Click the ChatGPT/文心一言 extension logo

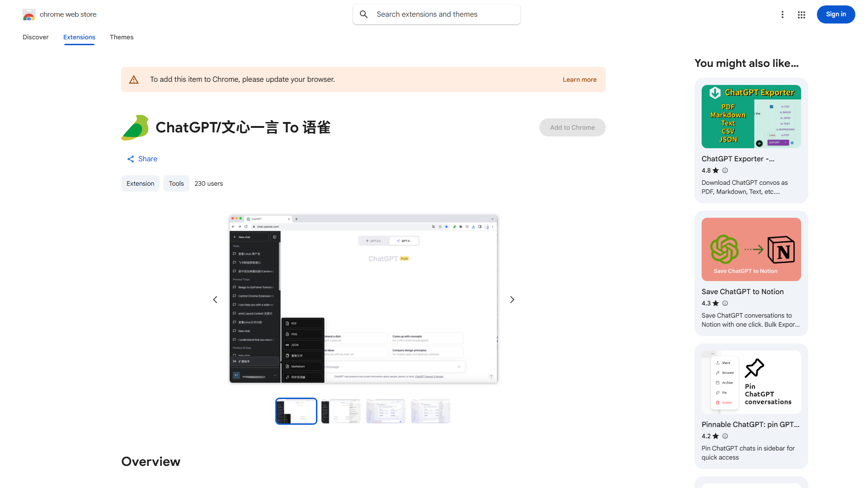coord(135,127)
